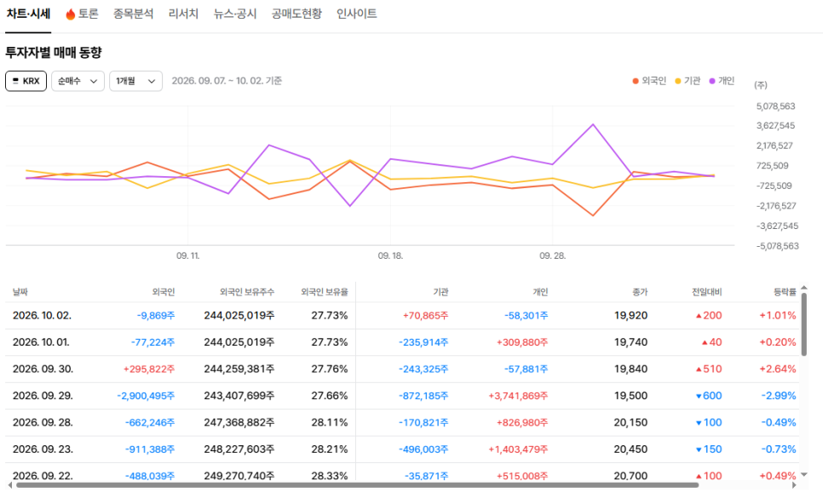The width and height of the screenshot is (823, 504).
Task: Click the fire icon beside 토론
Action: pos(71,14)
